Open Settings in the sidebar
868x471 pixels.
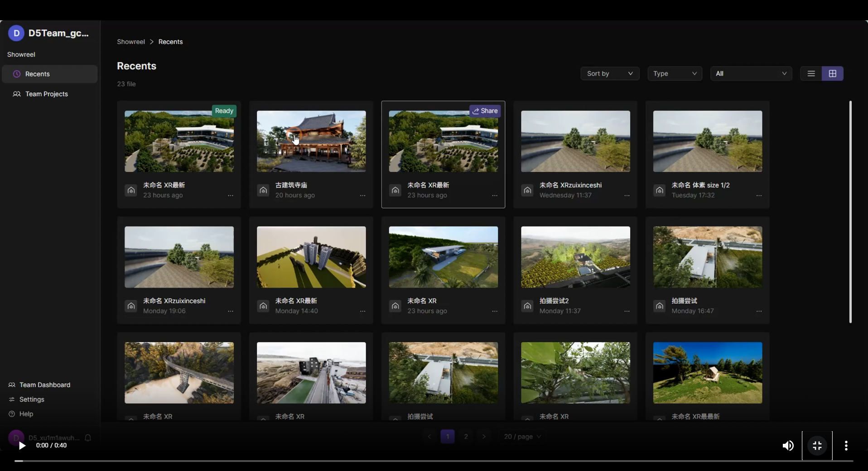click(x=26, y=399)
